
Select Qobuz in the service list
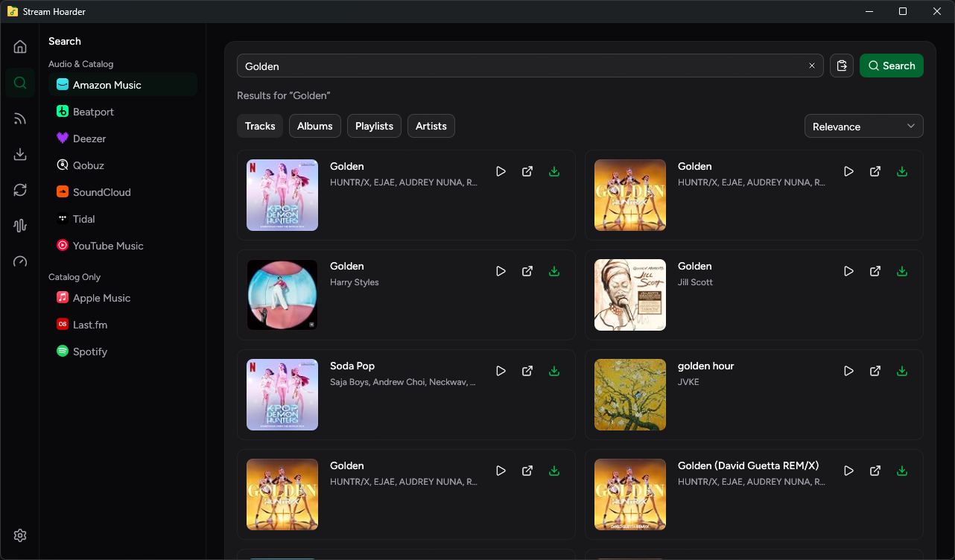[x=123, y=165]
